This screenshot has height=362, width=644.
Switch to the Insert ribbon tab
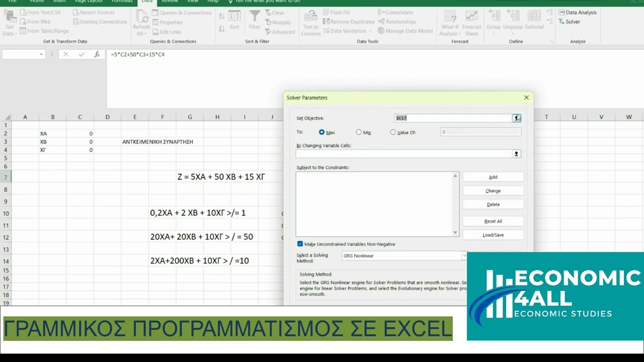point(59,2)
